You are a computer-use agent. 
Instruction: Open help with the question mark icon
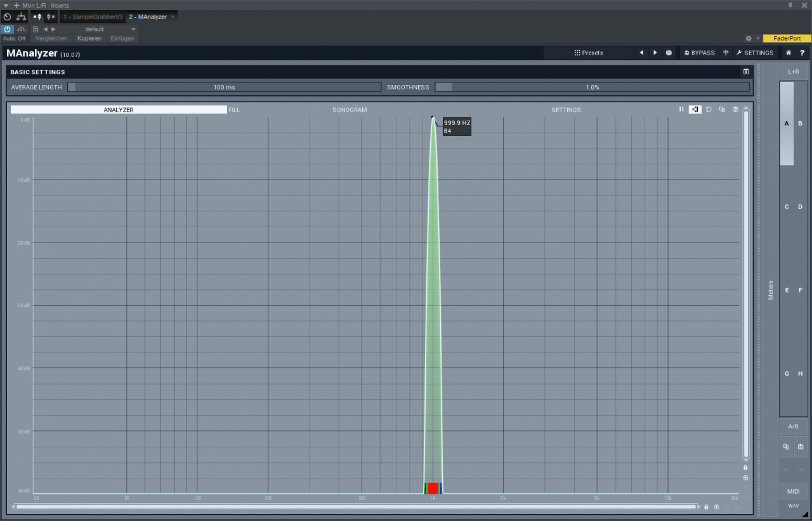click(x=802, y=53)
